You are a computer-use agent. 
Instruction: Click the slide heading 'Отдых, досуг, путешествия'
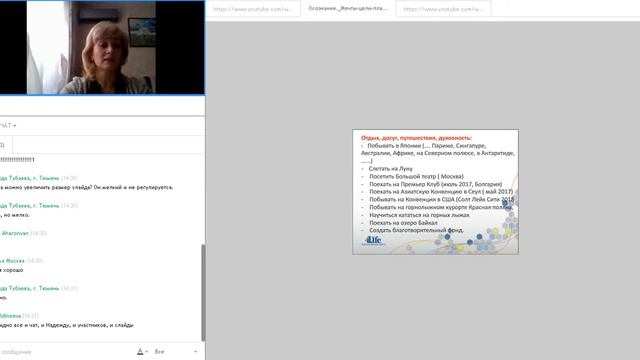coord(416,138)
